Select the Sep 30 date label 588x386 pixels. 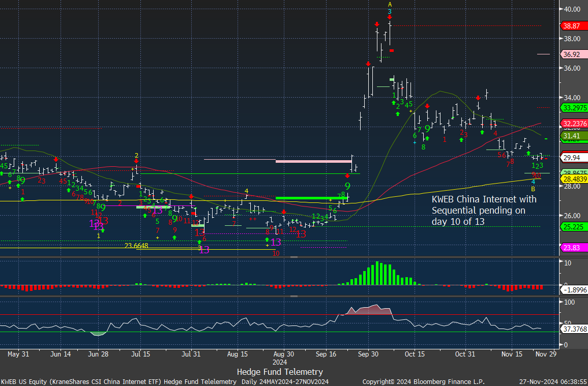[x=369, y=354]
